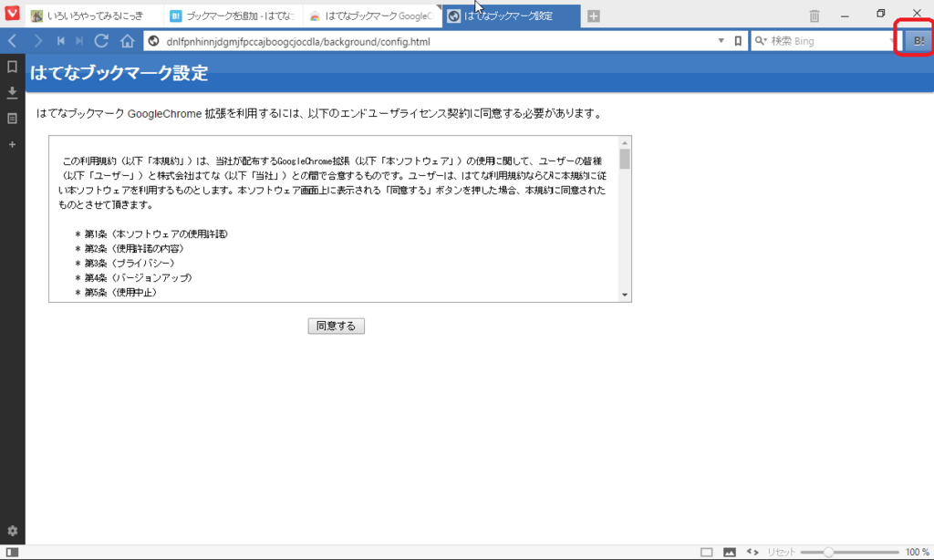Click the site info globe icon

coord(153,41)
